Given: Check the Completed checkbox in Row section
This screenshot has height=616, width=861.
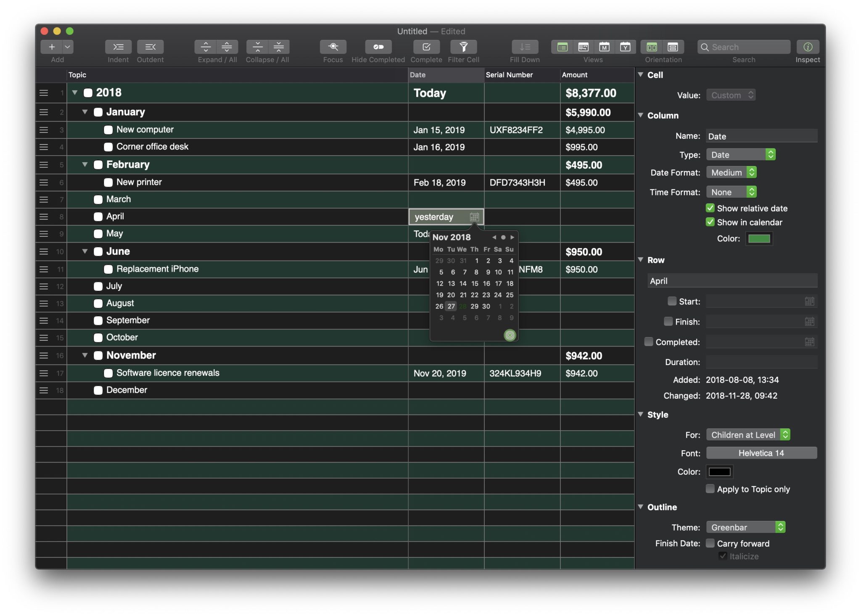Looking at the screenshot, I should 649,341.
